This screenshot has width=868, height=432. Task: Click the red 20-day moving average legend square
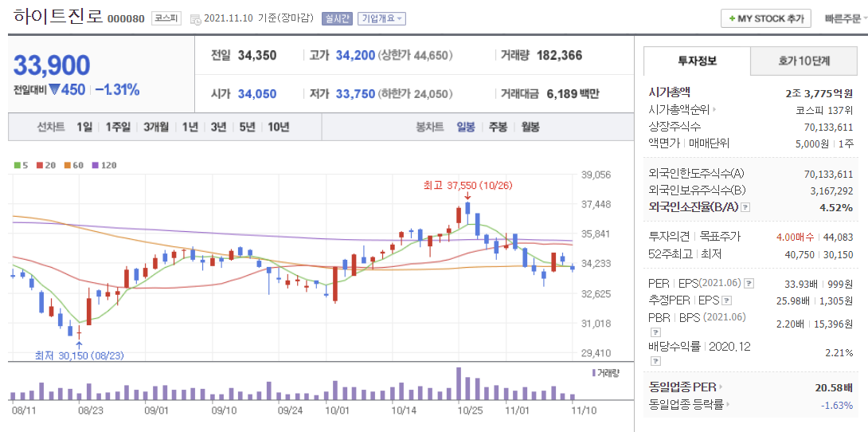(39, 165)
